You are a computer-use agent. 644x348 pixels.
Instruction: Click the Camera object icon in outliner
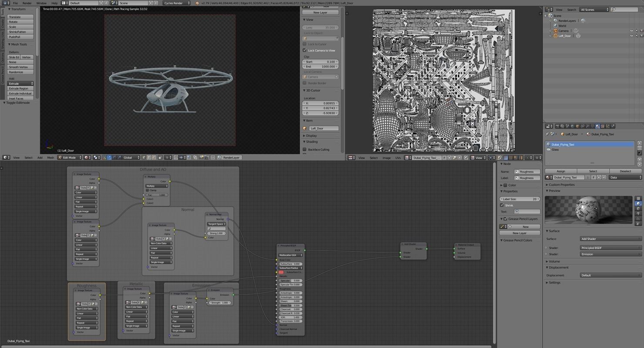click(x=556, y=31)
